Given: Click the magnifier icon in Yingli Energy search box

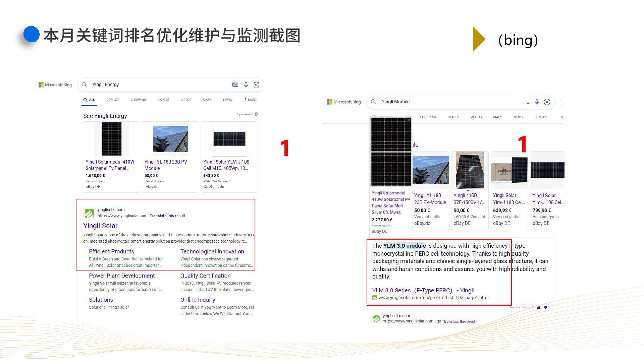Looking at the screenshot, I should point(85,84).
